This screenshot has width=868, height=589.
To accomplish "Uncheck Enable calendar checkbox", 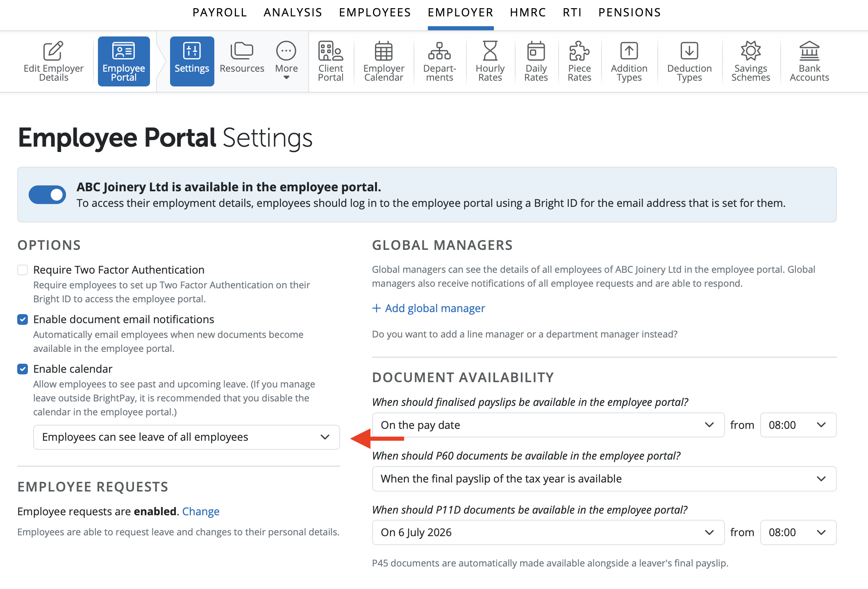I will tap(23, 369).
